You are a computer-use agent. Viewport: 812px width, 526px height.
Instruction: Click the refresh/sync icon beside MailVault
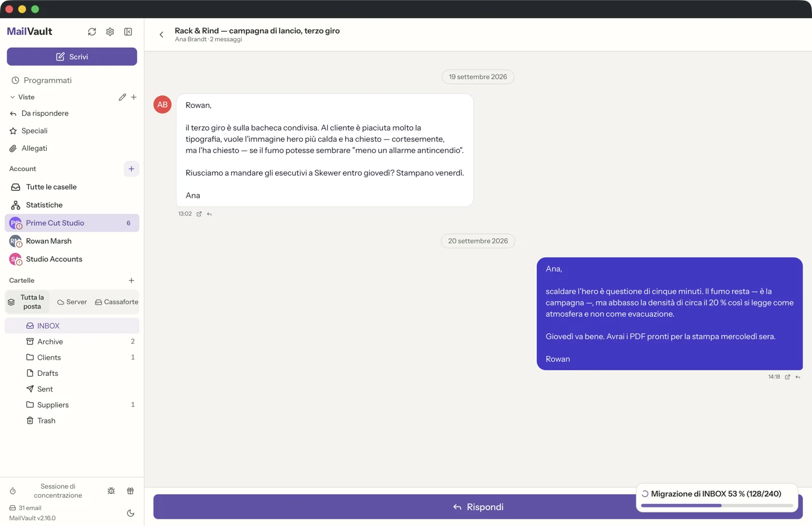(x=92, y=32)
